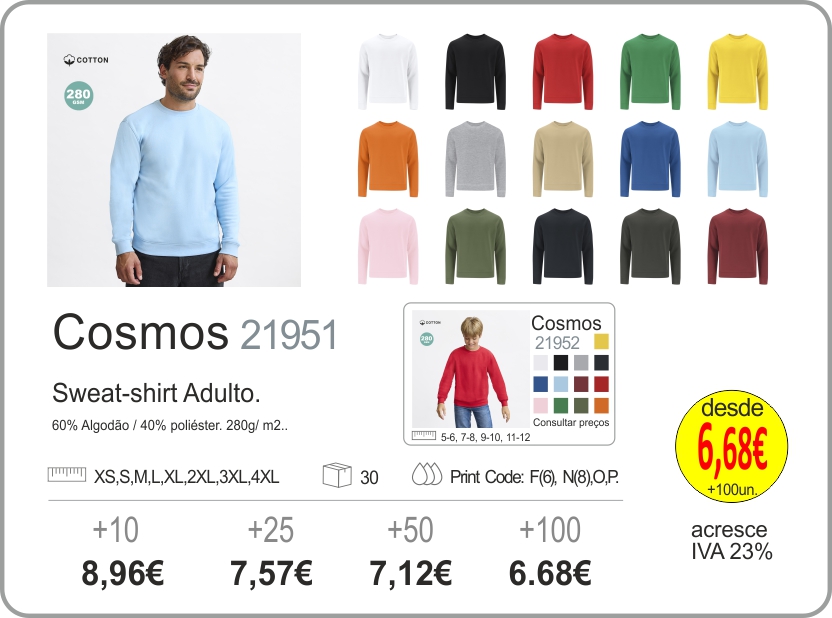Click the ink drops print icon
The height and width of the screenshot is (618, 832).
point(427,474)
